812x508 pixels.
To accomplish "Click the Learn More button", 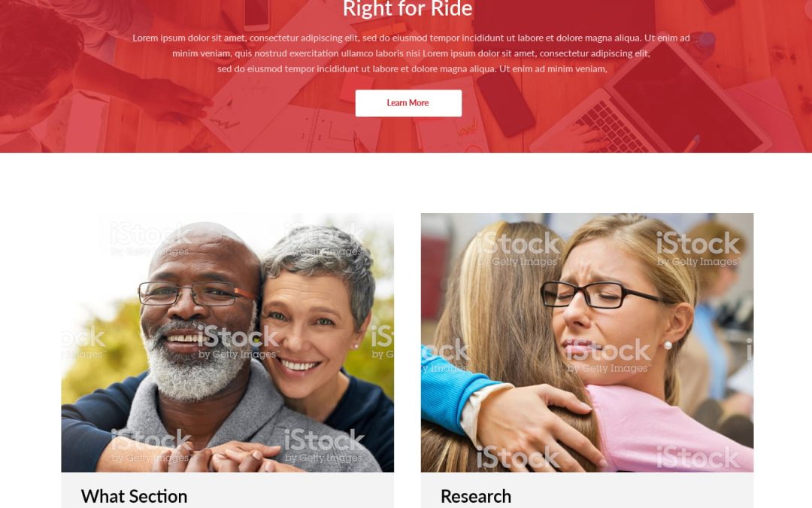I will coord(408,103).
